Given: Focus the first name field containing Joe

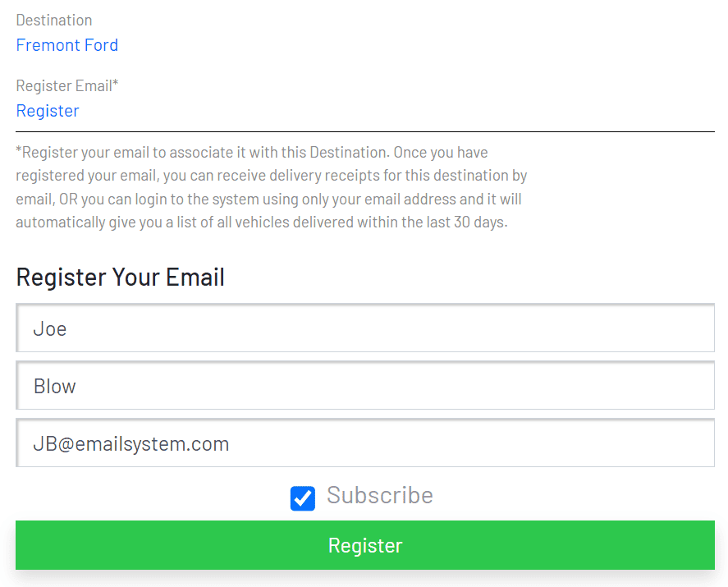Looking at the screenshot, I should click(x=365, y=328).
